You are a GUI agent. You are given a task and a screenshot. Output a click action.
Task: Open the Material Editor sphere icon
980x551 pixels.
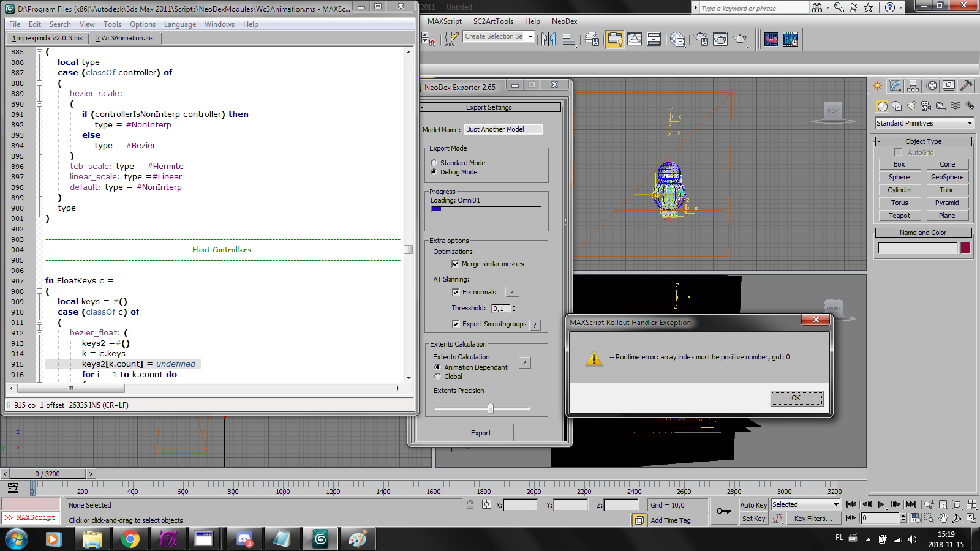(677, 39)
